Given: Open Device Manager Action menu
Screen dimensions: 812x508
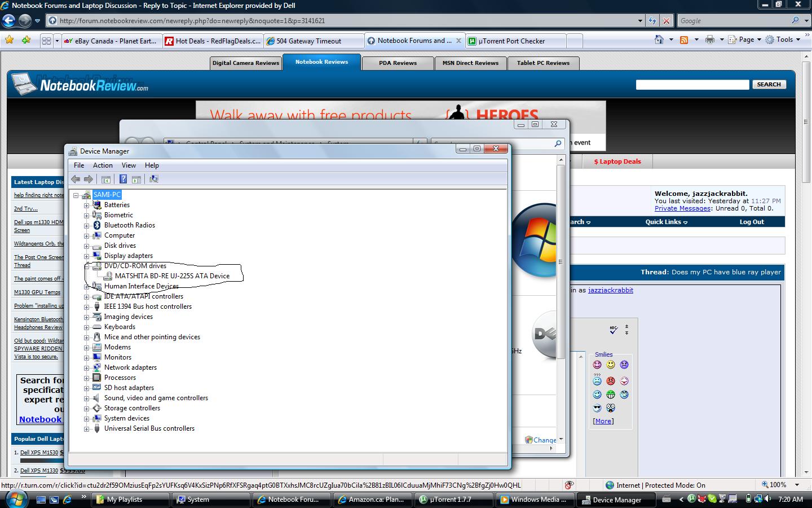Looking at the screenshot, I should click(103, 165).
